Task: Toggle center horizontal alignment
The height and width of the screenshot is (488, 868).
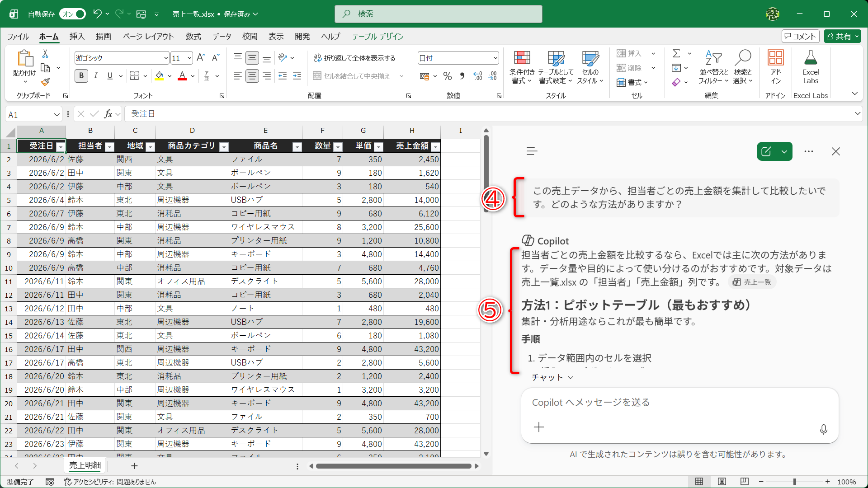Action: coord(252,76)
